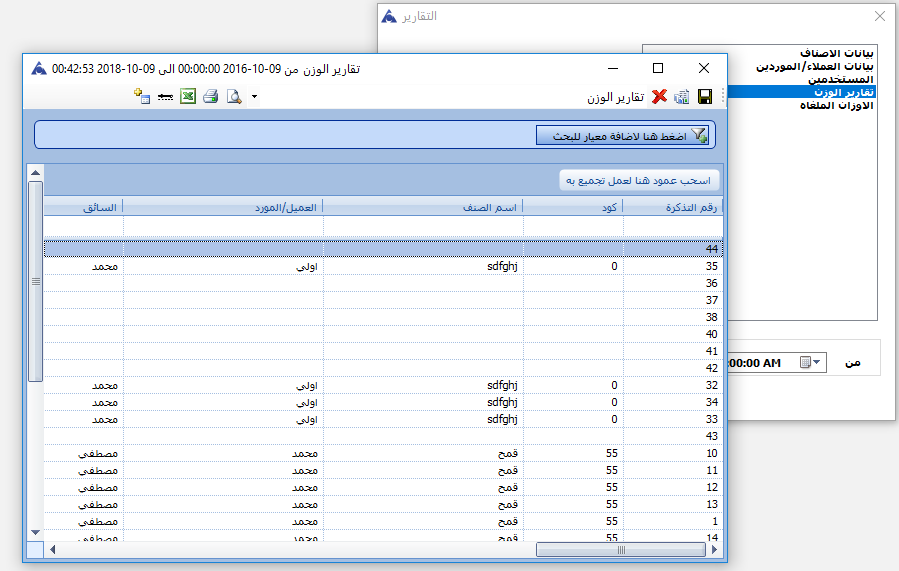Select ticket number 38 cell
The height and width of the screenshot is (571, 899).
673,317
